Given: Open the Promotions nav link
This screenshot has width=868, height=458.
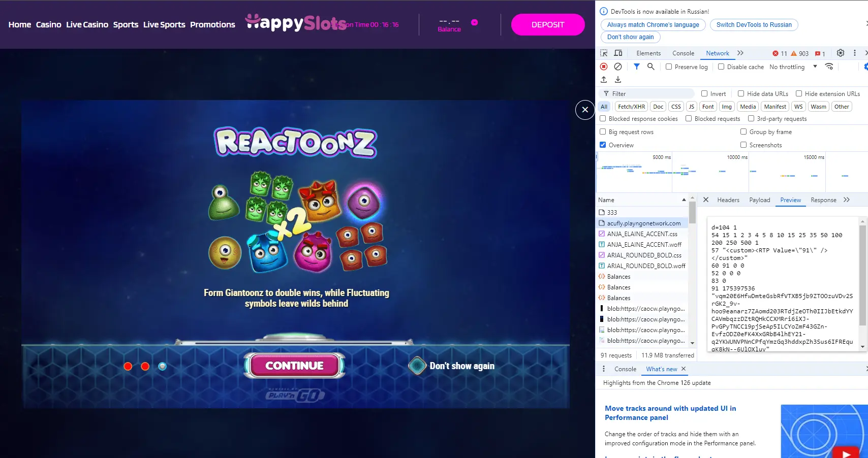Looking at the screenshot, I should click(212, 24).
